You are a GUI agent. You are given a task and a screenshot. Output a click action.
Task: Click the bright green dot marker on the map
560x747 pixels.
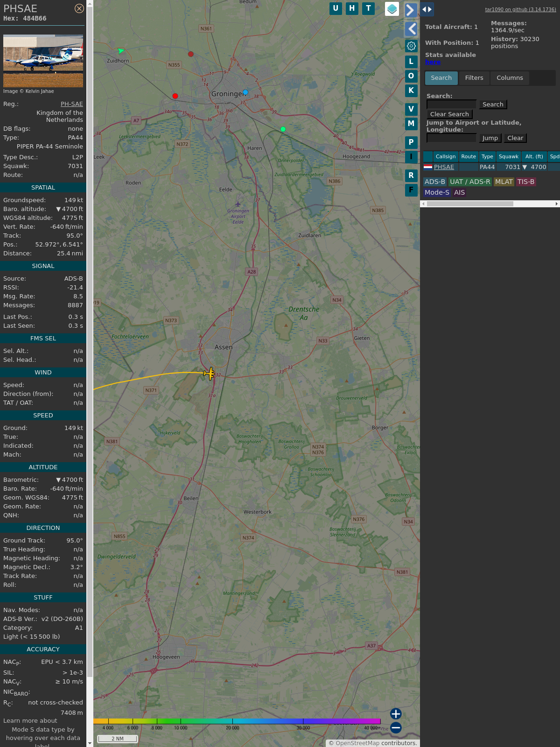[x=283, y=129]
